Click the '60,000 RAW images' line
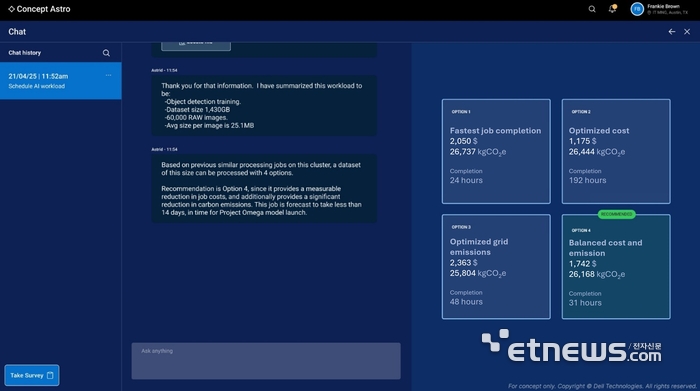This screenshot has height=391, width=700. (x=196, y=118)
